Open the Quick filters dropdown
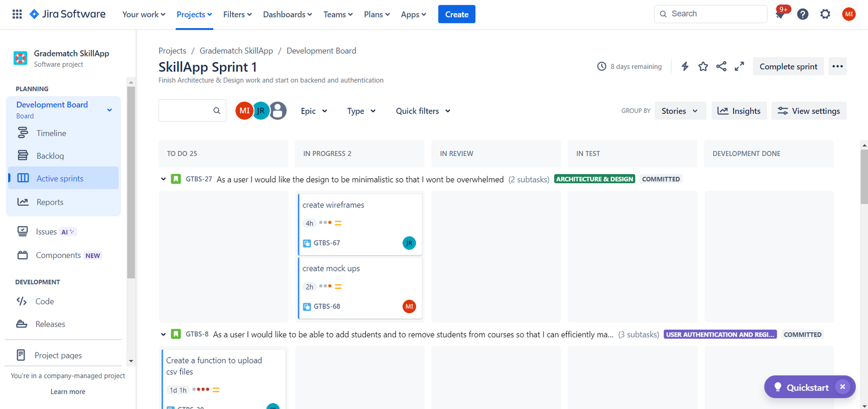 pos(423,111)
